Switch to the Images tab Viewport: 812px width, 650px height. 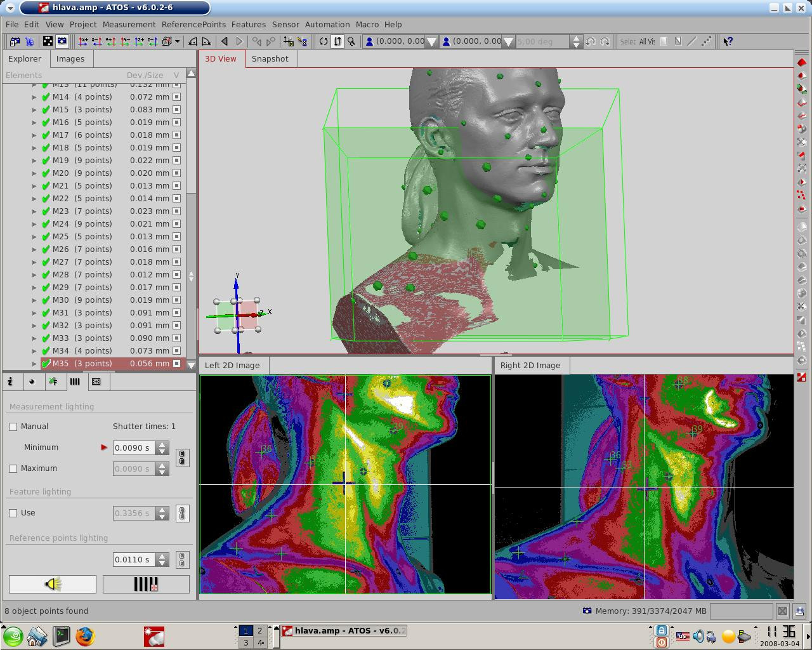70,59
